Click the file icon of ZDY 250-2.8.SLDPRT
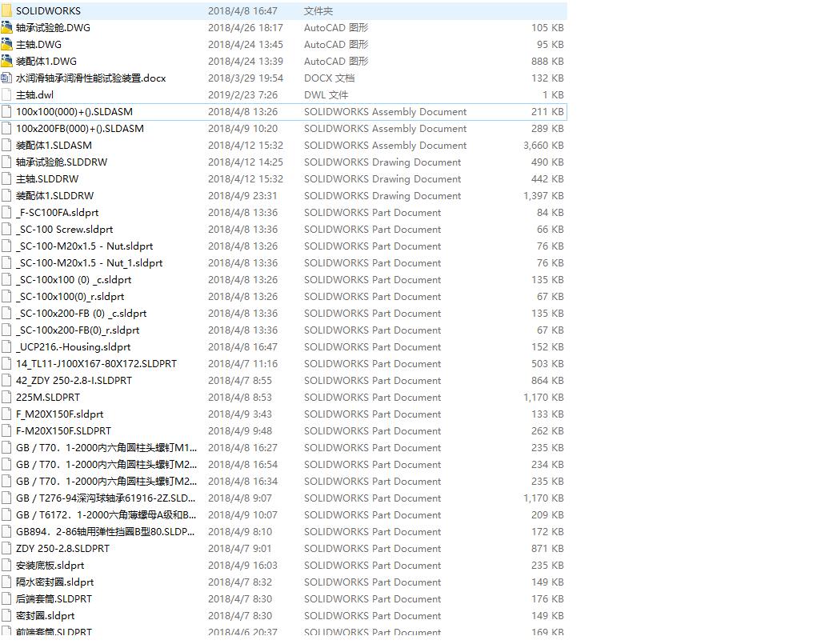 point(6,548)
